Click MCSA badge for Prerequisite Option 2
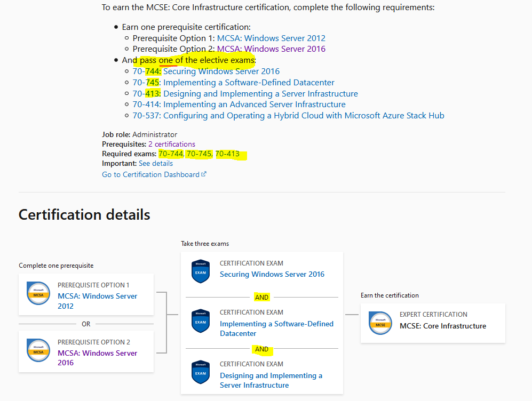Viewport: 532px width, 401px height. [38, 350]
